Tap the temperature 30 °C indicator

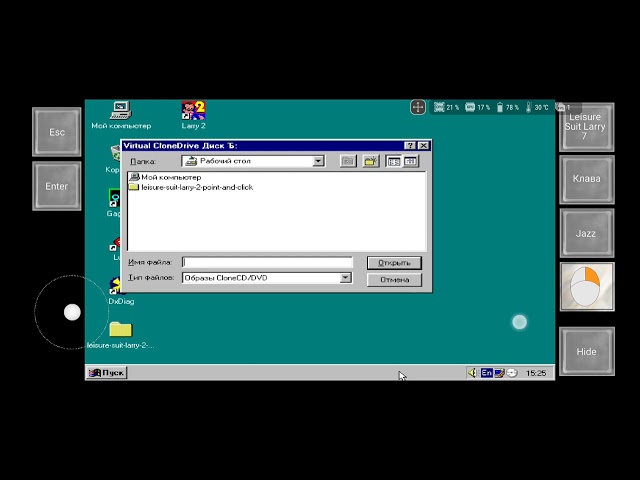[537, 107]
